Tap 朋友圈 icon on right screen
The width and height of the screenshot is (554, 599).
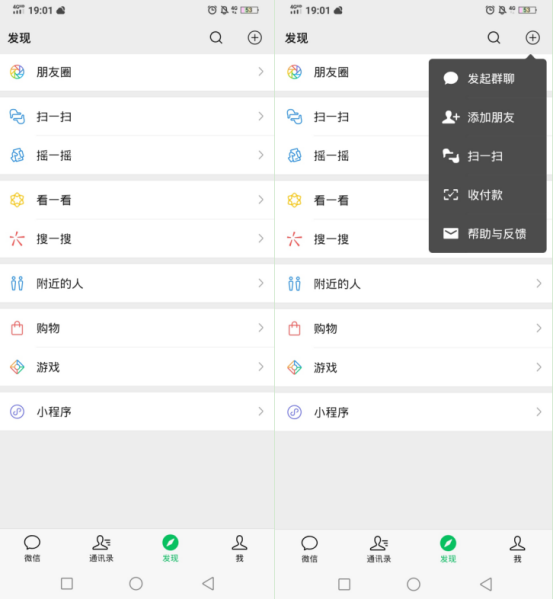coord(295,72)
